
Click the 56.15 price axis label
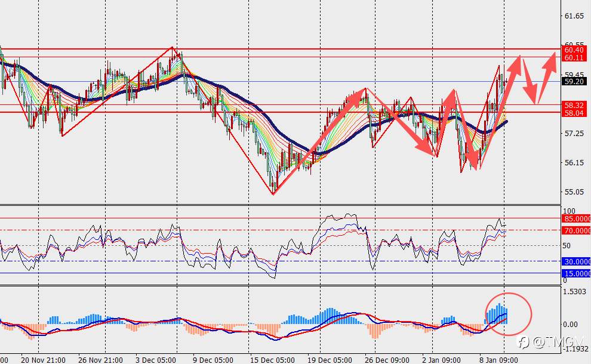point(574,163)
